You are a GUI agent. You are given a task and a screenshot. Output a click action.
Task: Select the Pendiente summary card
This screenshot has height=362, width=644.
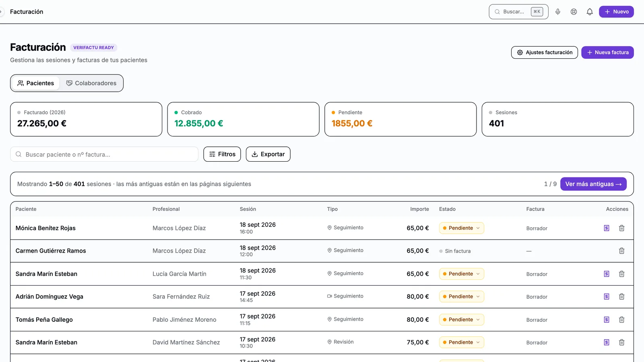(x=400, y=119)
